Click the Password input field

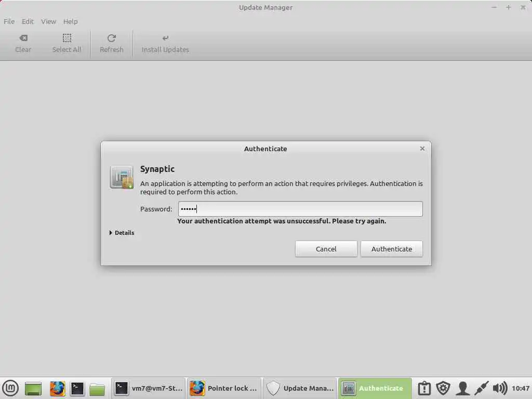pyautogui.click(x=300, y=209)
